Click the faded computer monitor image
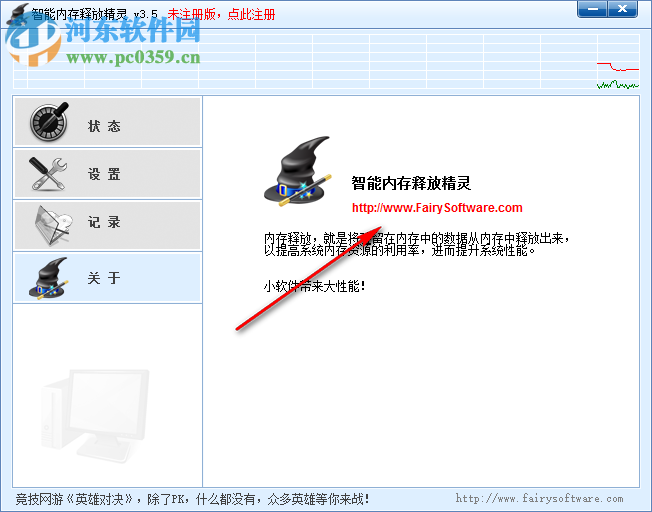This screenshot has width=652, height=512. click(x=95, y=416)
